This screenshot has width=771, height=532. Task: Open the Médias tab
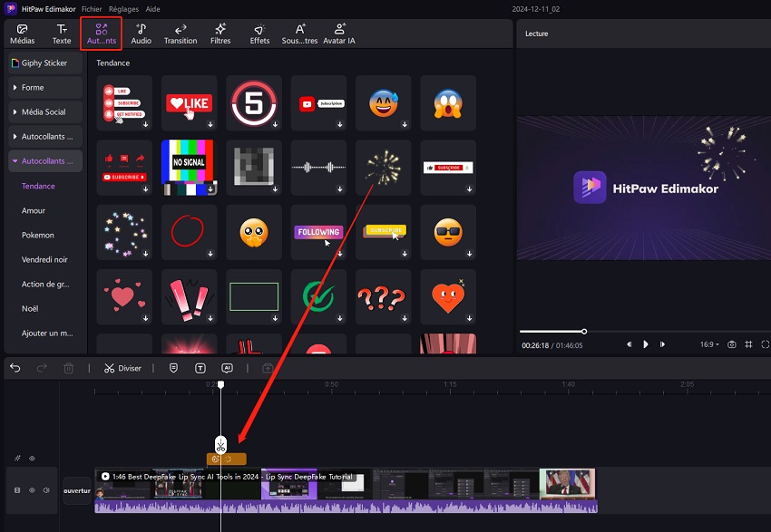[x=22, y=34]
